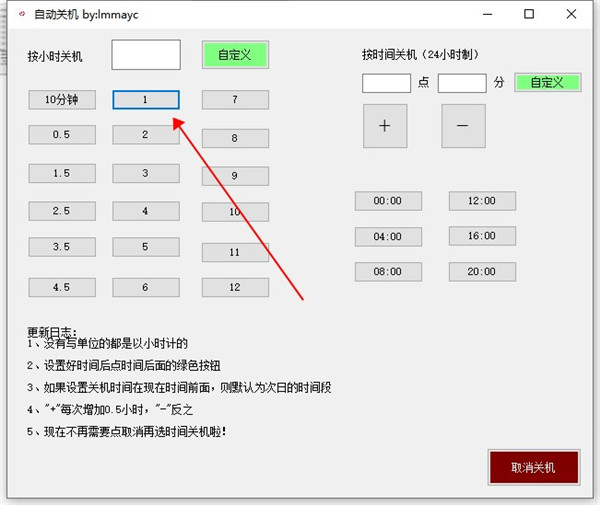The image size is (600, 505).
Task: Click the green 自定义 button beside hour input
Action: (235, 55)
